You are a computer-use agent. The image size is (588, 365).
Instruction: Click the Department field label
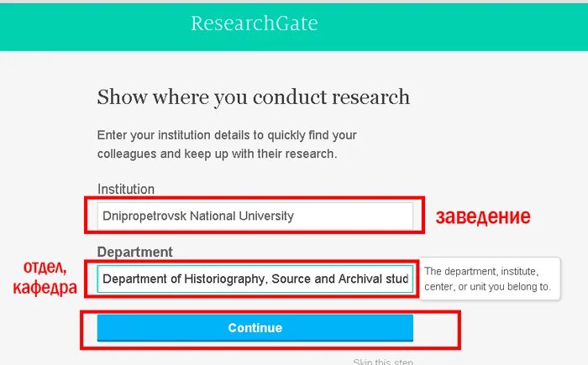(135, 252)
